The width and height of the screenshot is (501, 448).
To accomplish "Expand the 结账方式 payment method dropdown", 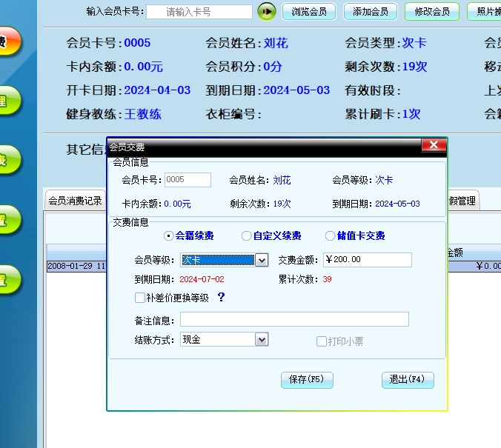I will 261,339.
